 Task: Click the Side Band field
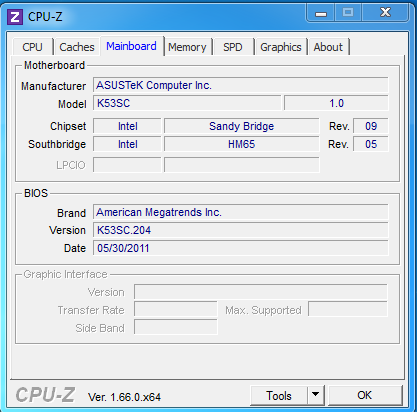coord(176,327)
